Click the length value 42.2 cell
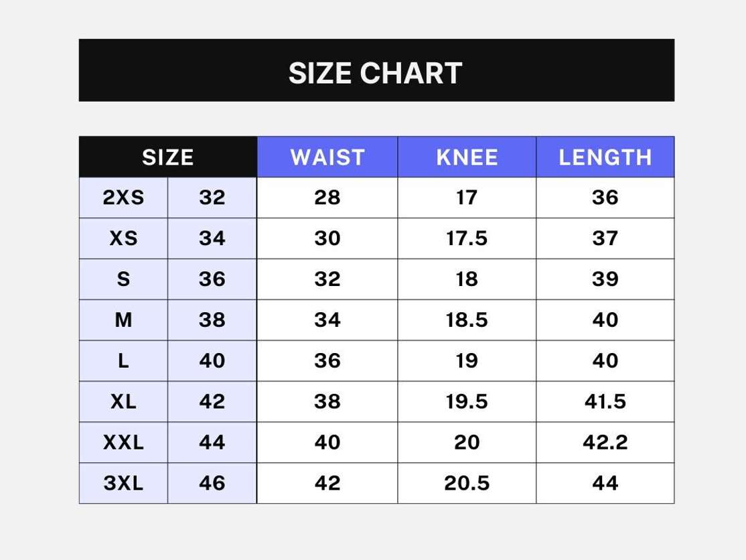746x560 pixels. pyautogui.click(x=605, y=442)
